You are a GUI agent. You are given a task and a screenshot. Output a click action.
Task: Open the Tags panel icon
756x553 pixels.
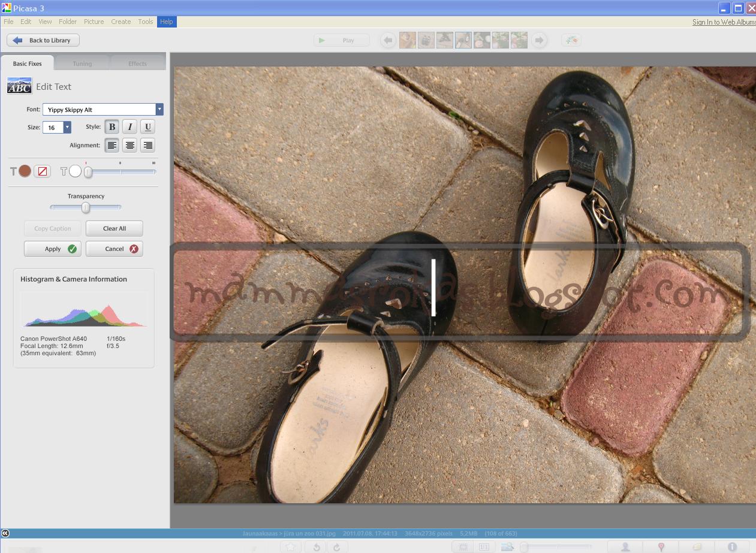pos(697,546)
